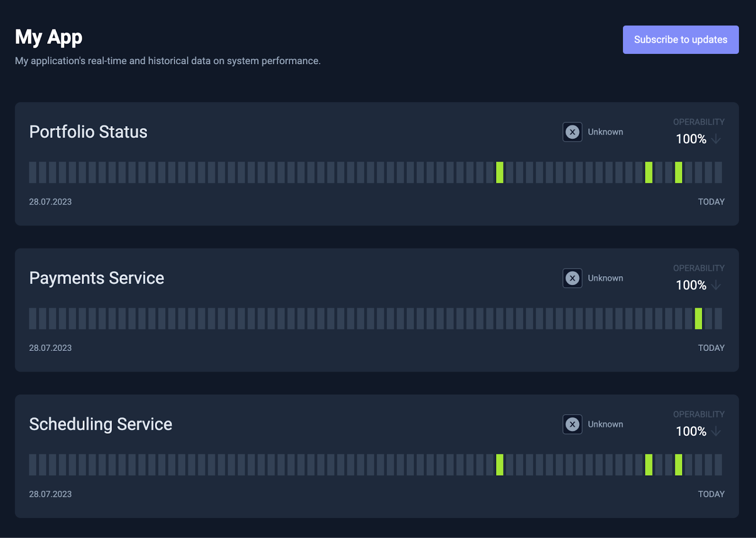Click the 28.07.2023 date under Payments Service
756x538 pixels.
pyautogui.click(x=51, y=348)
